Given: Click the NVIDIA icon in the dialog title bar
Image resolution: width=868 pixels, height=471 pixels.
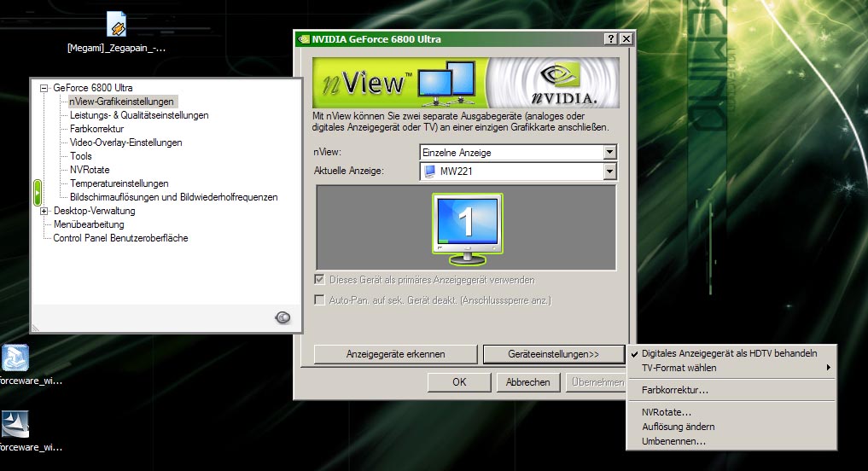Looking at the screenshot, I should pyautogui.click(x=304, y=39).
